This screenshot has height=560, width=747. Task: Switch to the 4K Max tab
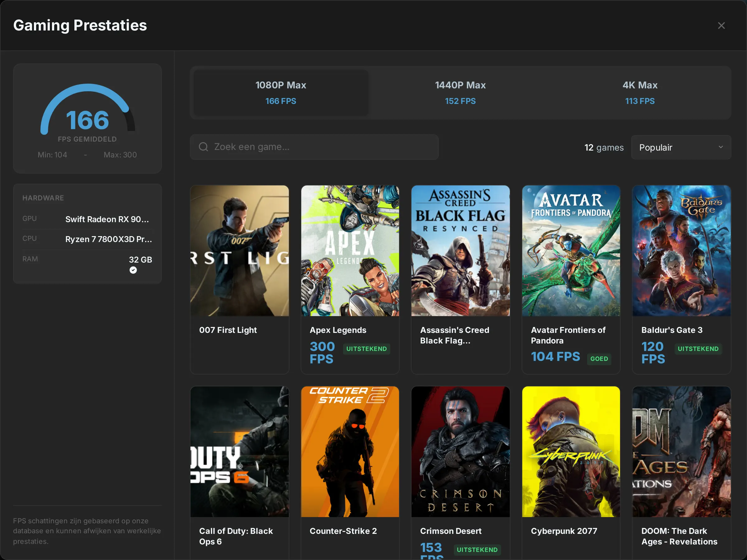(640, 92)
